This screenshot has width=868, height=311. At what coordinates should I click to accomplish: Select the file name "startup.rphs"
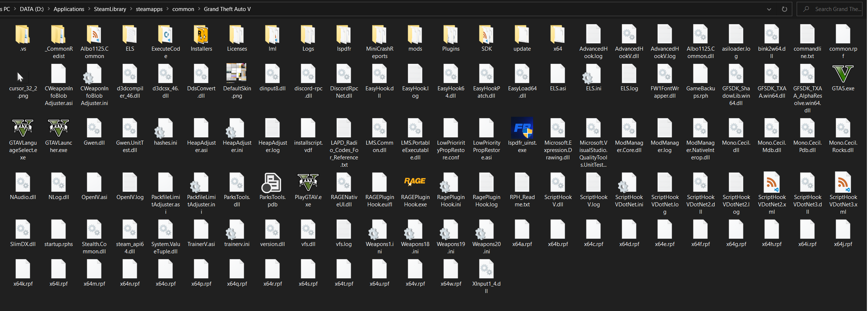pos(58,244)
